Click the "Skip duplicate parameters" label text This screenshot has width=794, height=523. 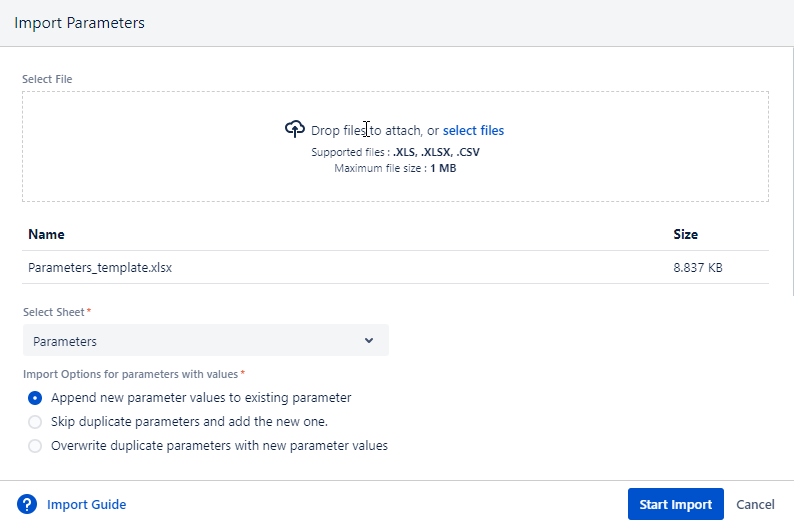tap(189, 422)
